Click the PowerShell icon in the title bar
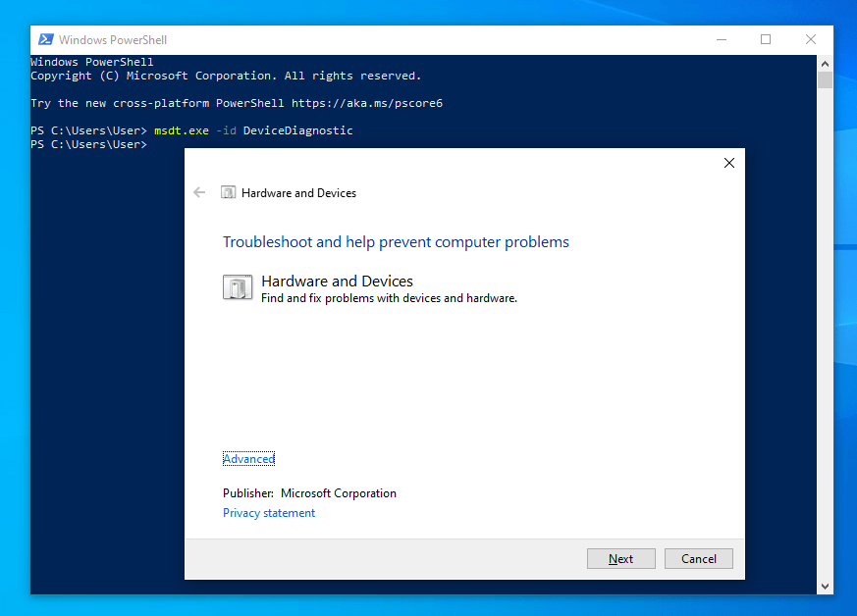This screenshot has height=616, width=857. click(x=45, y=40)
